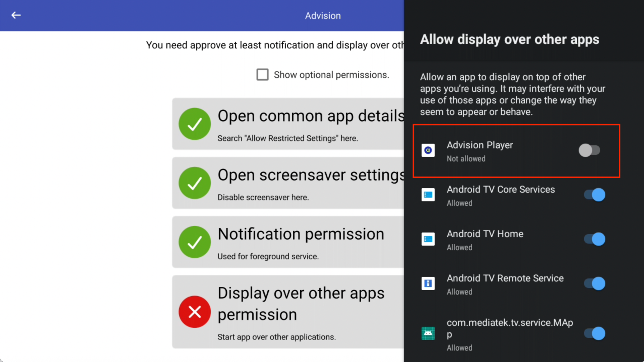Click the green checkmark beside Notification permission
This screenshot has height=362, width=644.
[195, 242]
